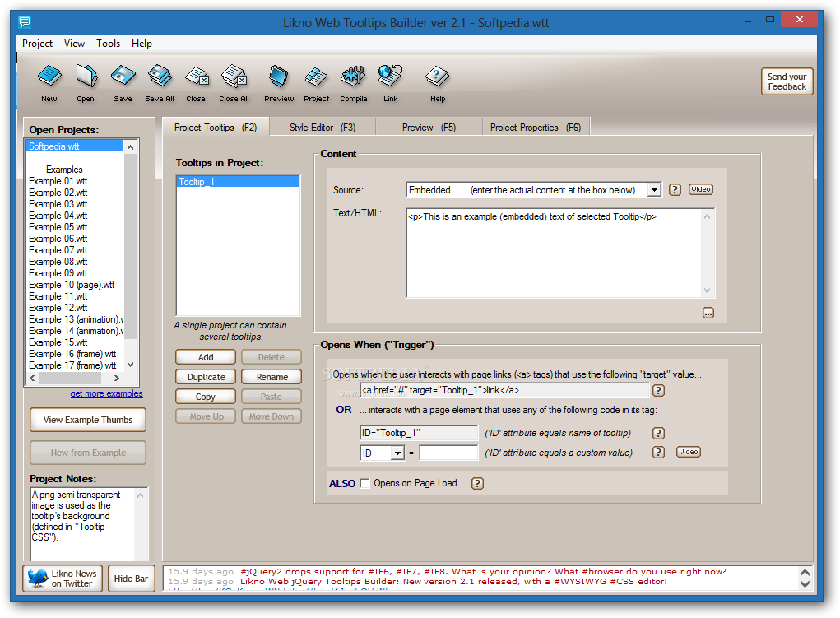840x618 pixels.
Task: Open the Tools menu
Action: click(109, 44)
